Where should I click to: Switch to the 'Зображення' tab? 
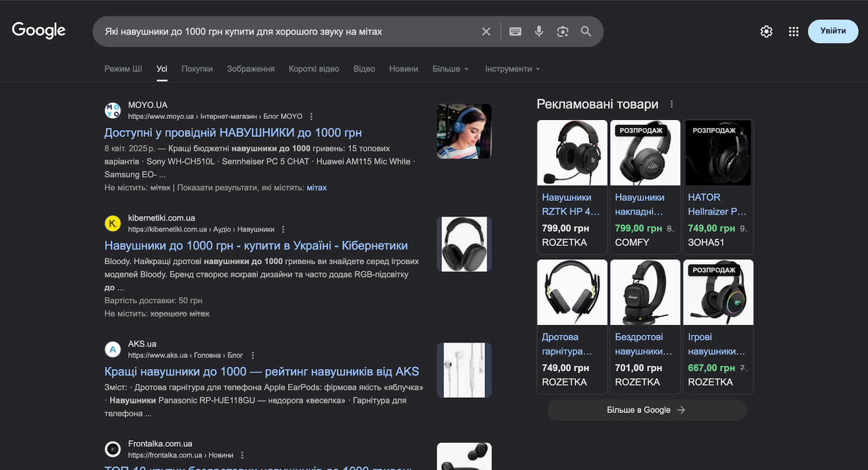click(x=251, y=69)
